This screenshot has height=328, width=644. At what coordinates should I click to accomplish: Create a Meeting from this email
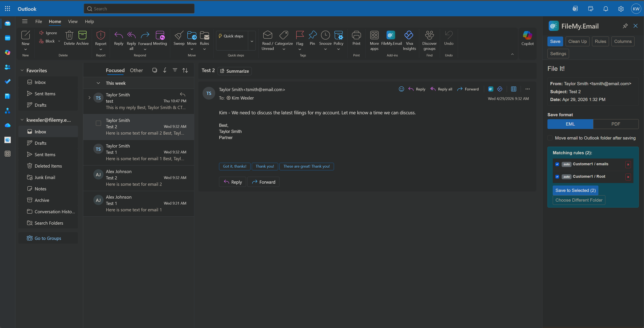pyautogui.click(x=160, y=35)
